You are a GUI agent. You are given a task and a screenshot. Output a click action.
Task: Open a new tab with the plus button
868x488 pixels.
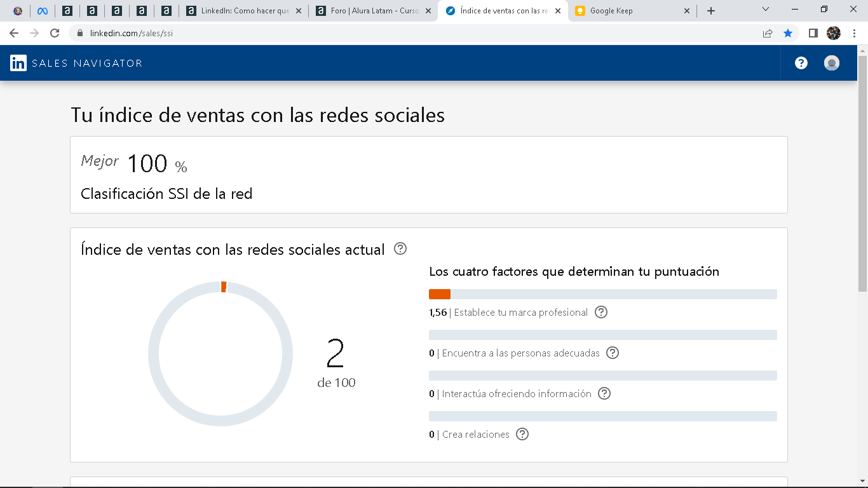coord(711,11)
